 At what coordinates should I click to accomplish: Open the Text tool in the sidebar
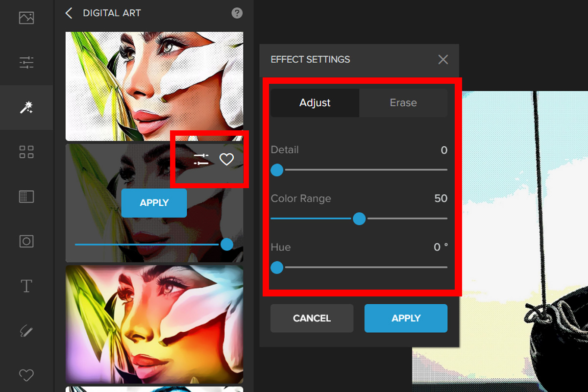[x=26, y=286]
